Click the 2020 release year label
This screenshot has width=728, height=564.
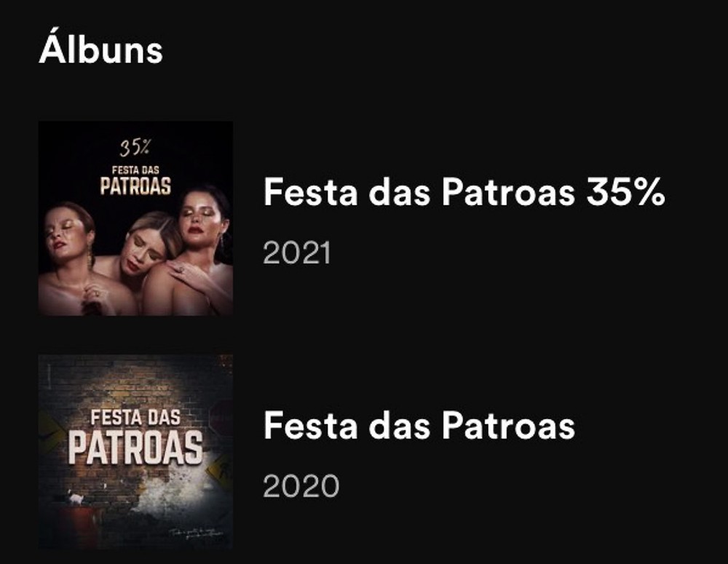click(x=301, y=486)
